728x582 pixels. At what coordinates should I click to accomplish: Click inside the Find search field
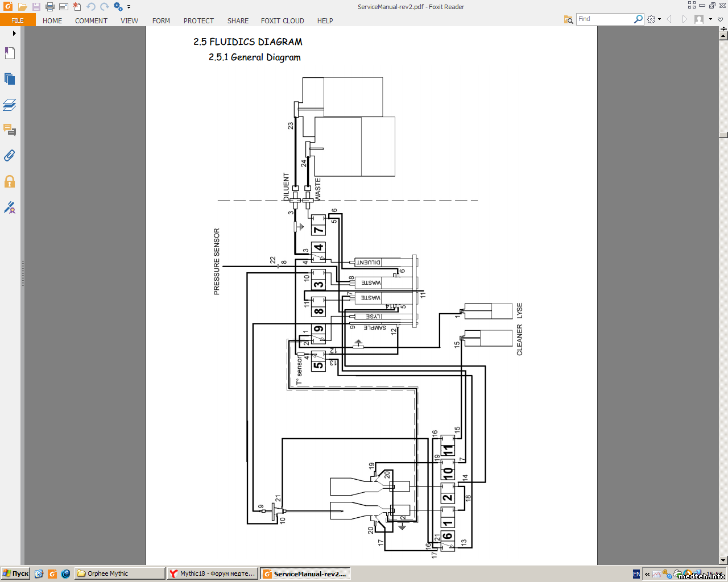[604, 19]
